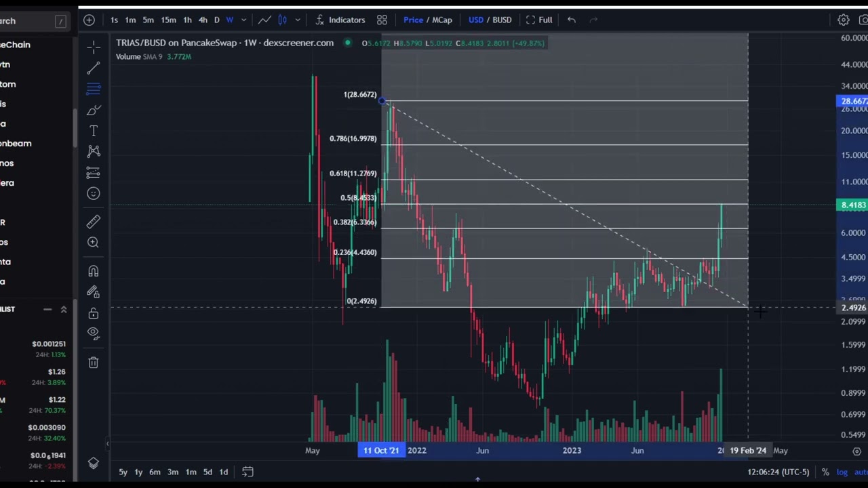Click the Volume SMA 9 legend
This screenshot has width=868, height=488.
(153, 57)
